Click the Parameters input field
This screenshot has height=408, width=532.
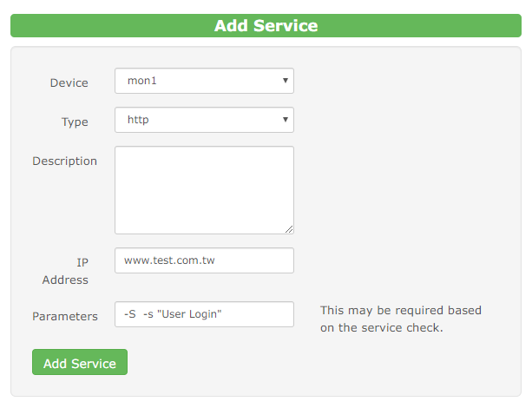click(204, 314)
